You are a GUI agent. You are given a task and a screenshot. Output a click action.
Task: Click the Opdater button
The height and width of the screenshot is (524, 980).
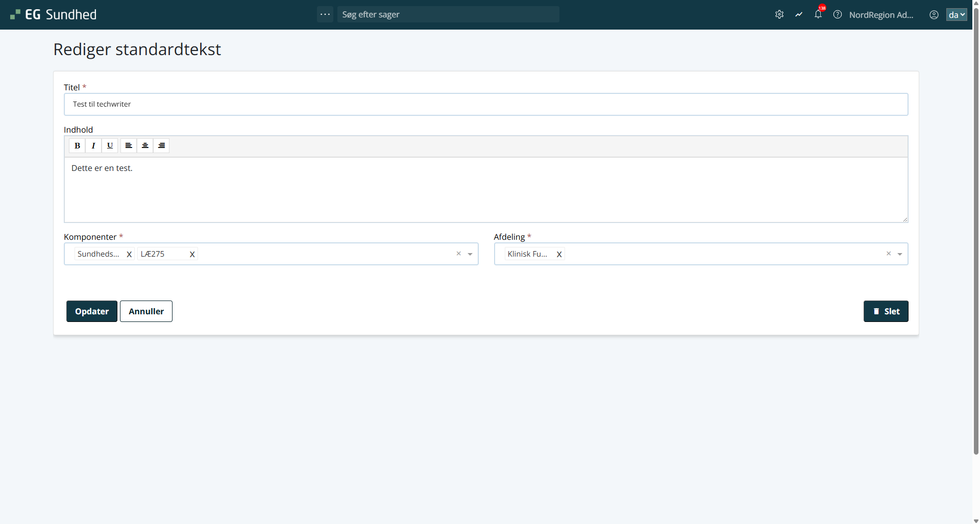point(92,311)
